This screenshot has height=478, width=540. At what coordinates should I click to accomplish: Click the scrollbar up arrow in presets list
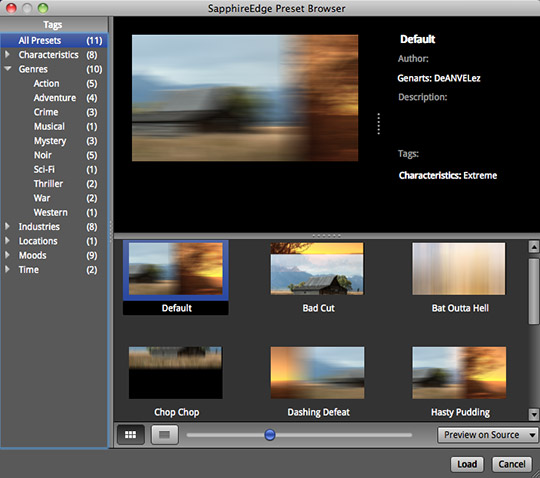pos(534,247)
